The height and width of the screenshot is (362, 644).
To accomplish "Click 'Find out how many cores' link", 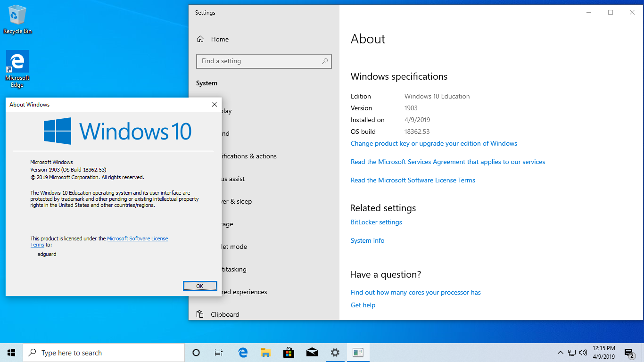I will 416,292.
